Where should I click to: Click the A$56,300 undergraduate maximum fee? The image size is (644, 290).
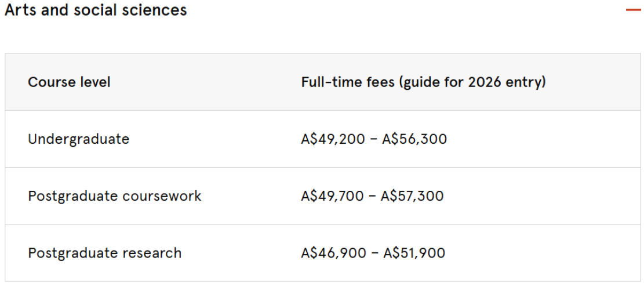(414, 139)
